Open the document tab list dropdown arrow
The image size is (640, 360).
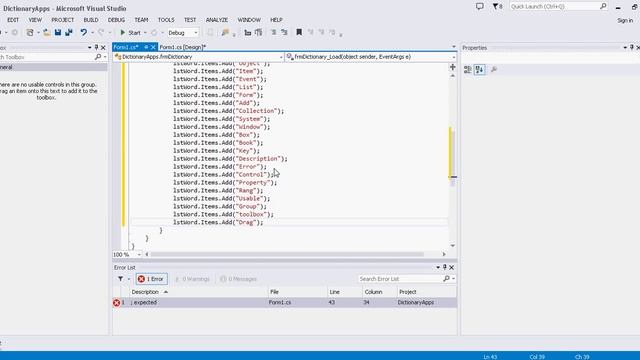453,47
